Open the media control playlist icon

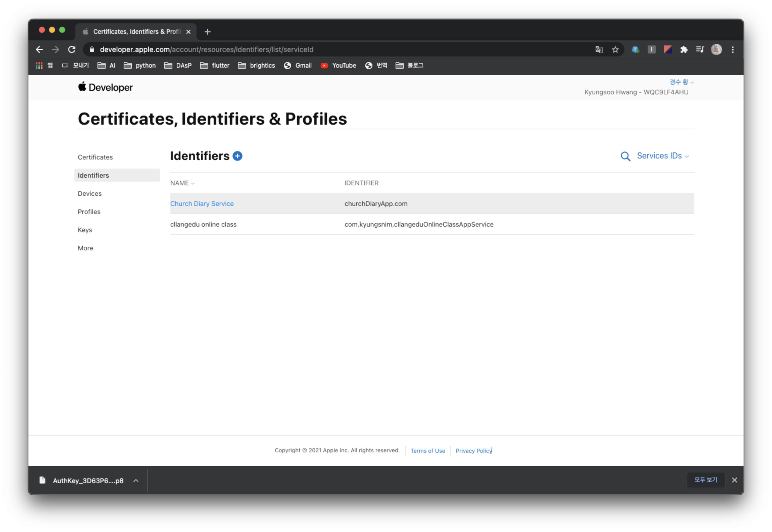click(x=700, y=50)
